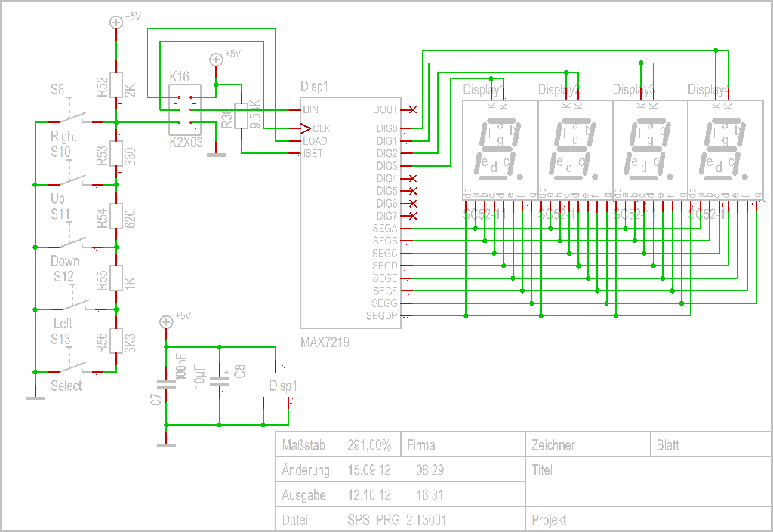
Task: Click the +5V supply symbol above R52
Action: 116,23
